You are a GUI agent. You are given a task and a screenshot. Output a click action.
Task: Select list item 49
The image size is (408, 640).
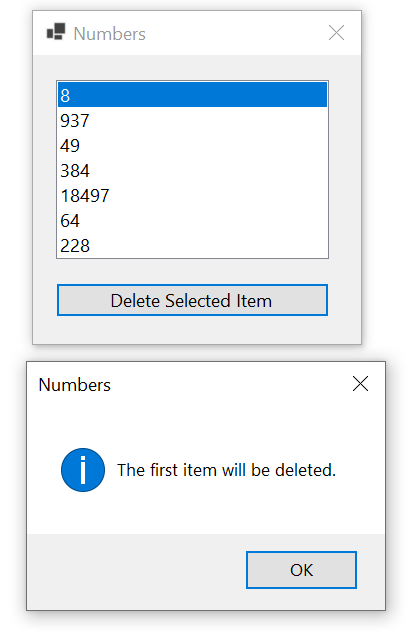pos(192,145)
